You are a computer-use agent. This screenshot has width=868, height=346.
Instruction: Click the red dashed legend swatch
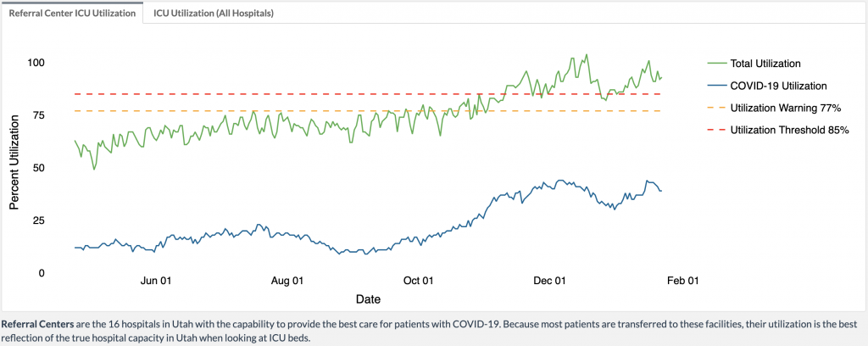[715, 130]
